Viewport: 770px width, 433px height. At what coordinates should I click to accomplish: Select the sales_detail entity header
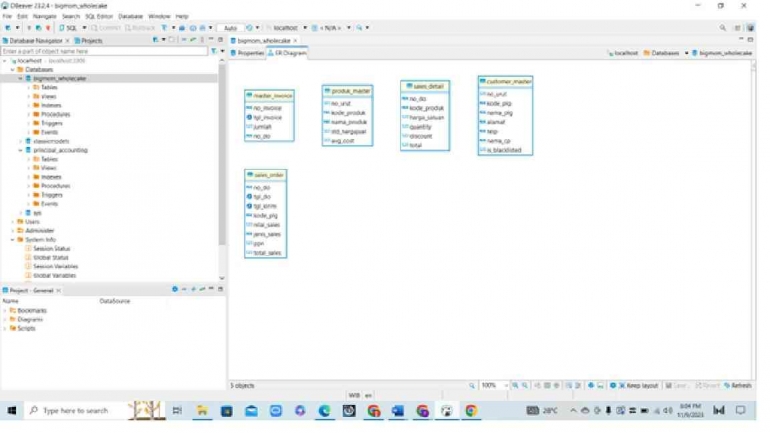coord(425,86)
